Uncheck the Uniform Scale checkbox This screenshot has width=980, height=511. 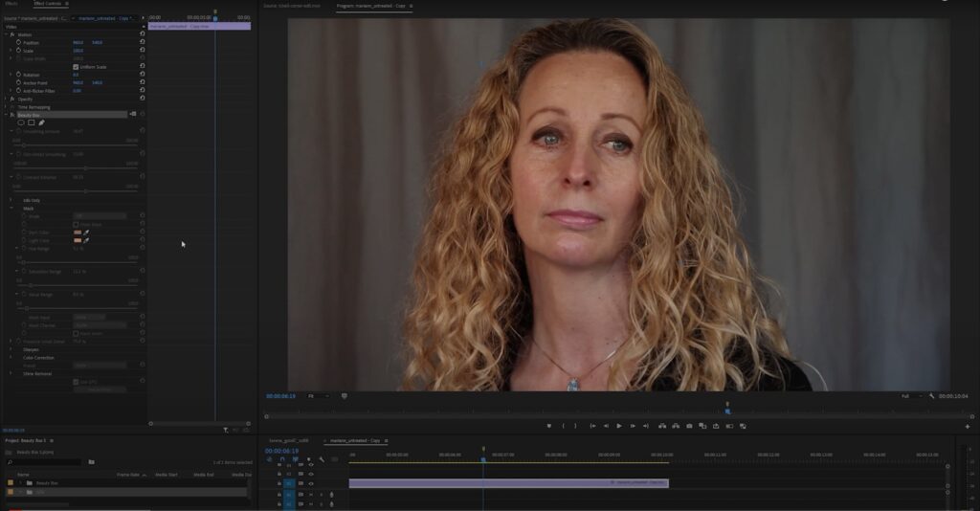coord(76,67)
